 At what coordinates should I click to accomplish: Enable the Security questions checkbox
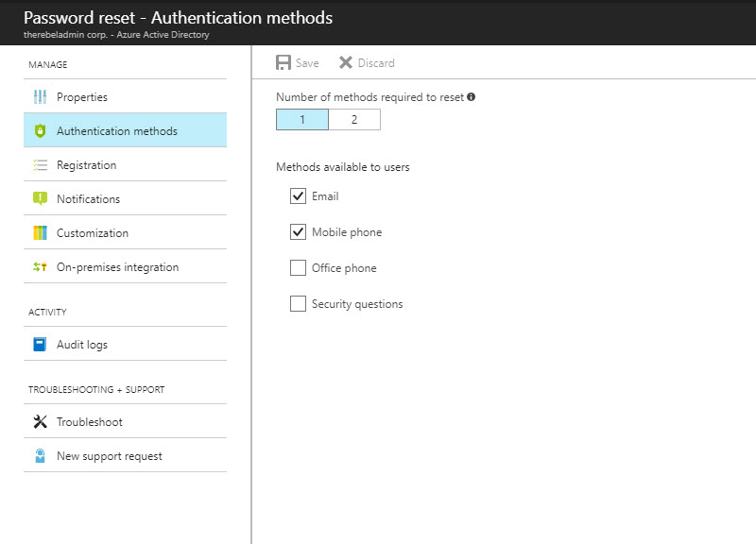tap(298, 303)
